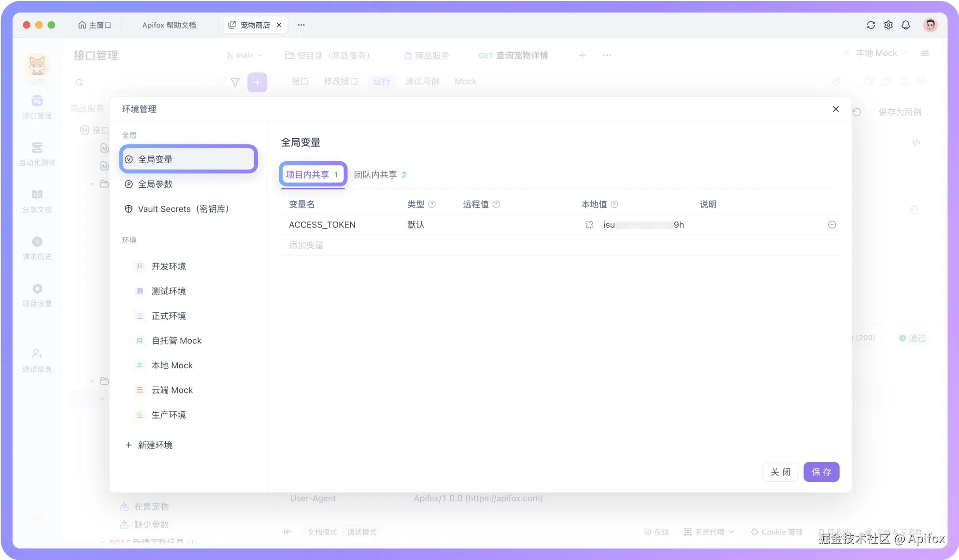959x560 pixels.
Task: Click help icon next to 类型 column
Action: click(x=432, y=204)
